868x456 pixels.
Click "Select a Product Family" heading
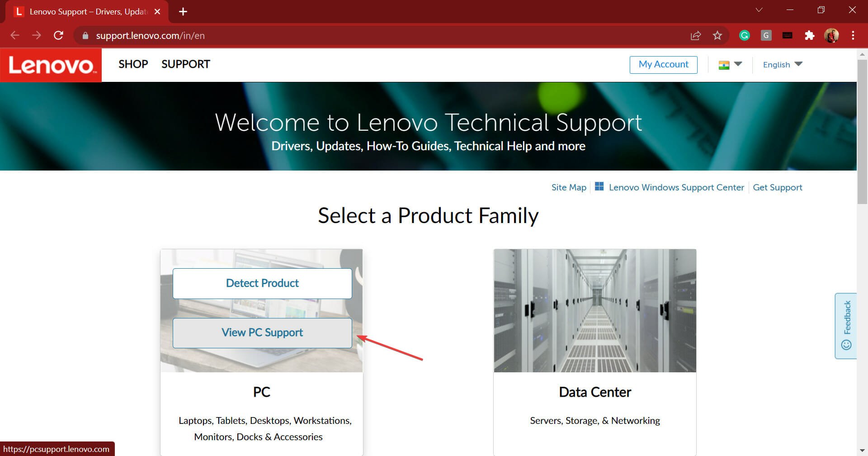428,216
